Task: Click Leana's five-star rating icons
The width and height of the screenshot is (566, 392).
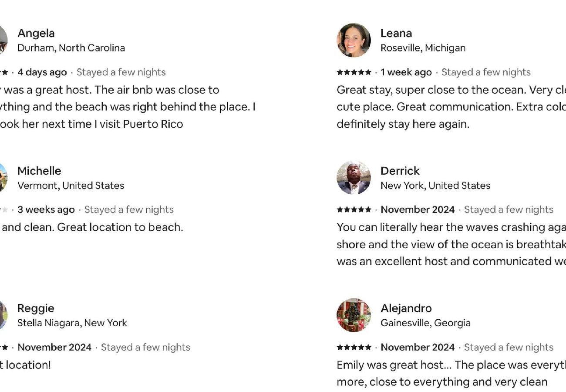Action: pyautogui.click(x=354, y=72)
